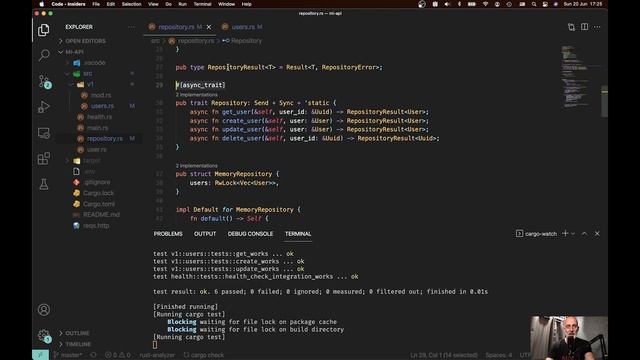Open Cargo.lock file
The width and height of the screenshot is (640, 360).
click(98, 193)
